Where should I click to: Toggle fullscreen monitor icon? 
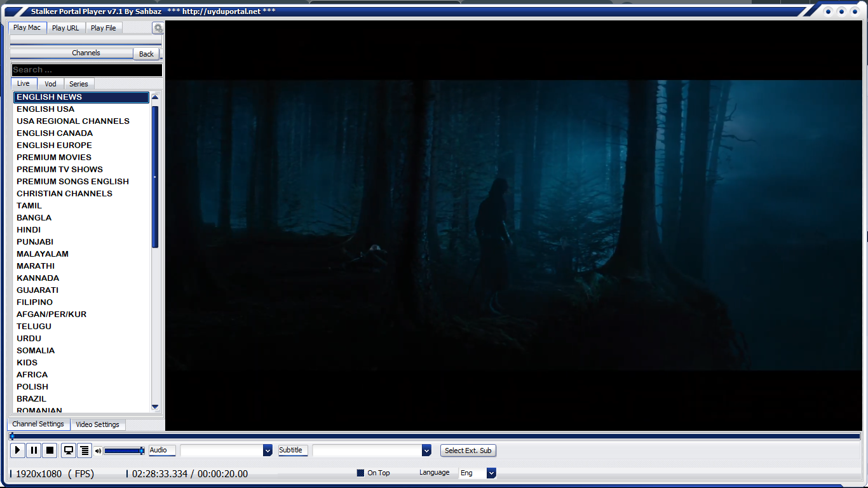68,451
